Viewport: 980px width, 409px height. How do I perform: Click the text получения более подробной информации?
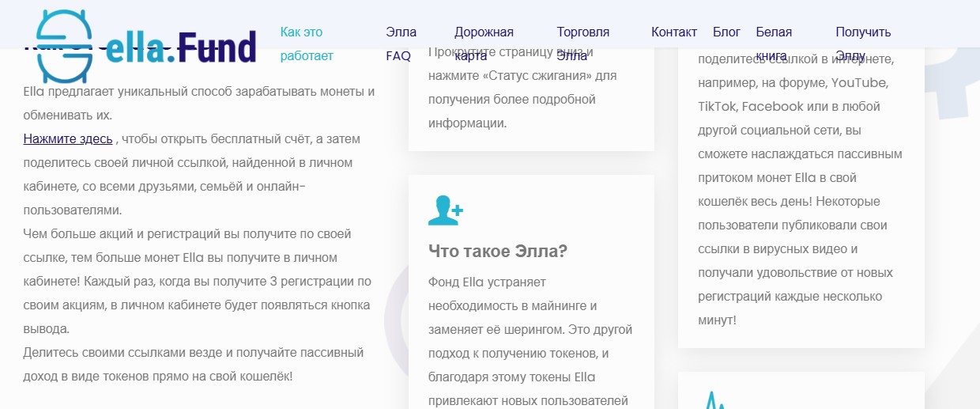point(511,112)
